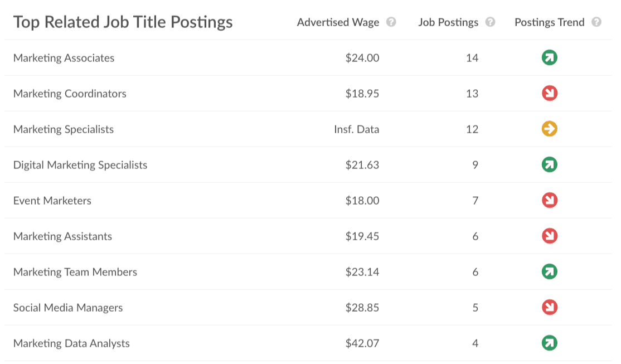Sort by the Job Postings column header
Image resolution: width=621 pixels, height=364 pixels.
(448, 22)
